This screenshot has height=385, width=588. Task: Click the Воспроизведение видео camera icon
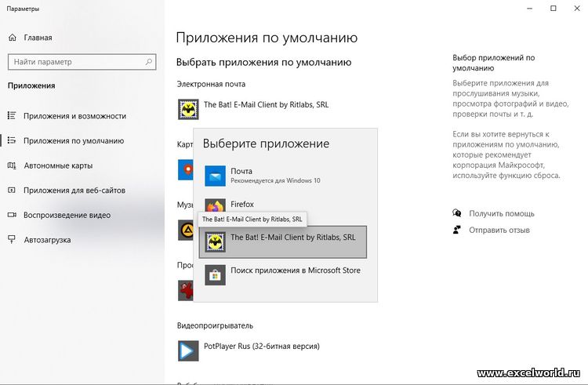(x=12, y=215)
